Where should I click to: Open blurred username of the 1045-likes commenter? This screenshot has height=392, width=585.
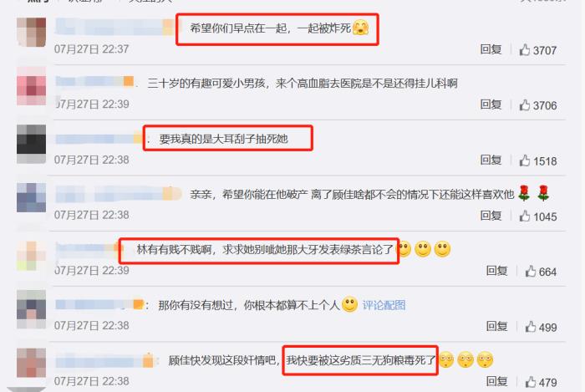[119, 194]
